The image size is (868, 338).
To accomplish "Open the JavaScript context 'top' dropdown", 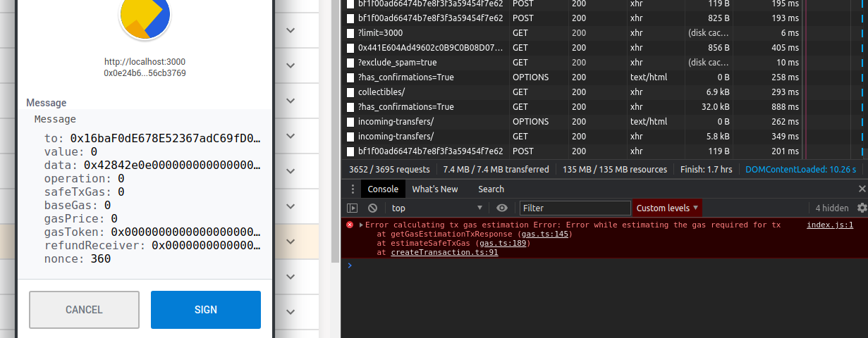I will click(x=437, y=208).
